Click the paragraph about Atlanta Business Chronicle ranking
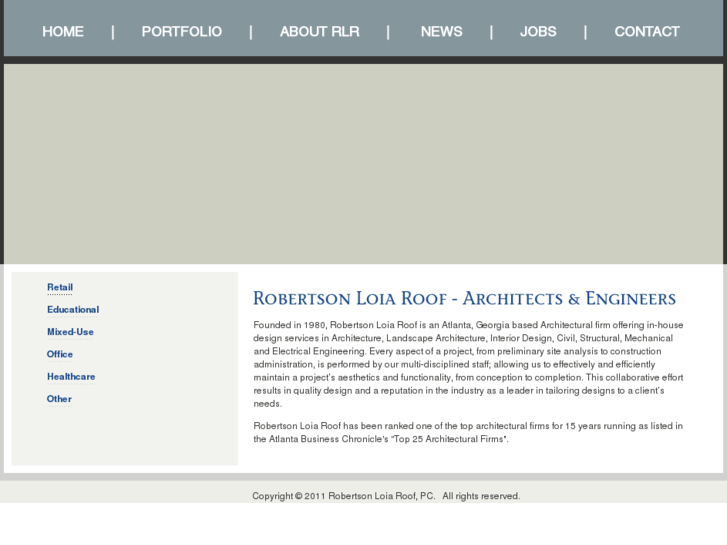This screenshot has height=545, width=727. pyautogui.click(x=468, y=432)
